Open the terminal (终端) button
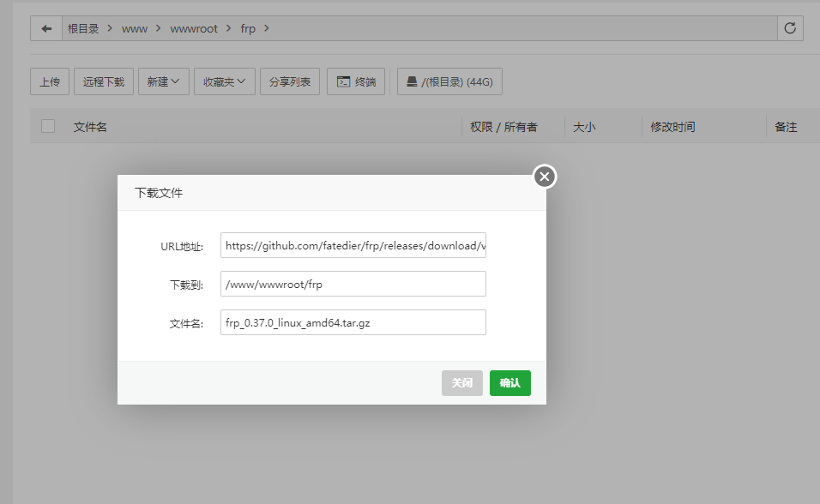Screen dimensions: 820x504 (x=356, y=82)
